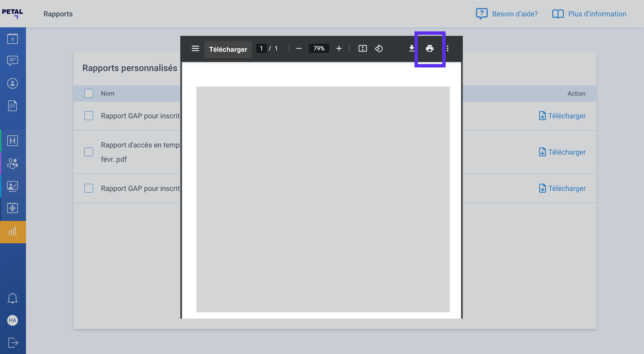The height and width of the screenshot is (354, 644).
Task: Open the PDF viewer more actions menu
Action: (x=447, y=48)
